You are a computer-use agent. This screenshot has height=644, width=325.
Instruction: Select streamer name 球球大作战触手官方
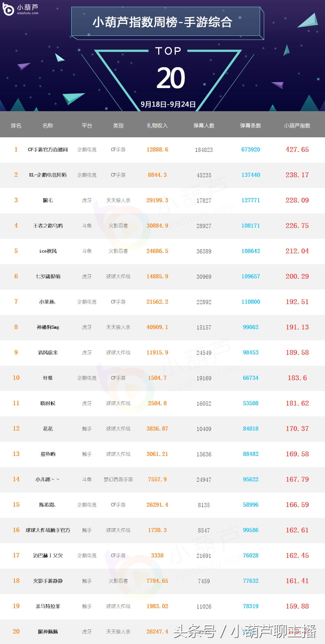(48, 530)
